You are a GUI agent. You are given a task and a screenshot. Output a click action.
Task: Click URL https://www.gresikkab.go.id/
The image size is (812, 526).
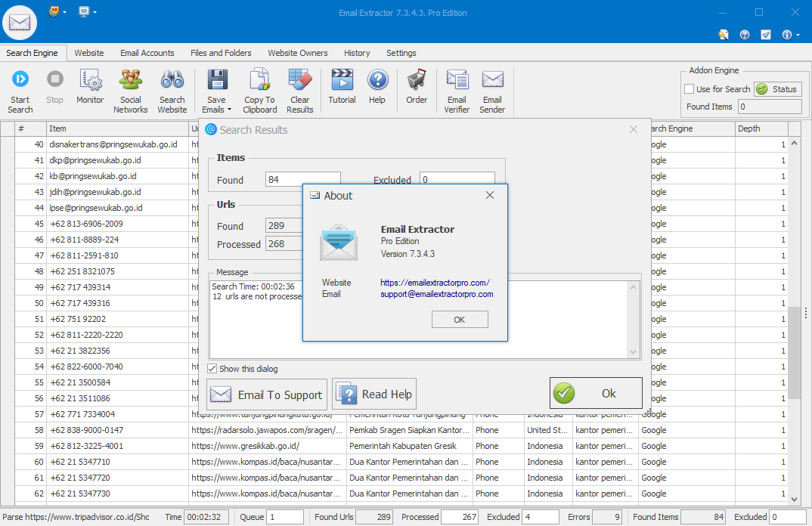pyautogui.click(x=246, y=446)
